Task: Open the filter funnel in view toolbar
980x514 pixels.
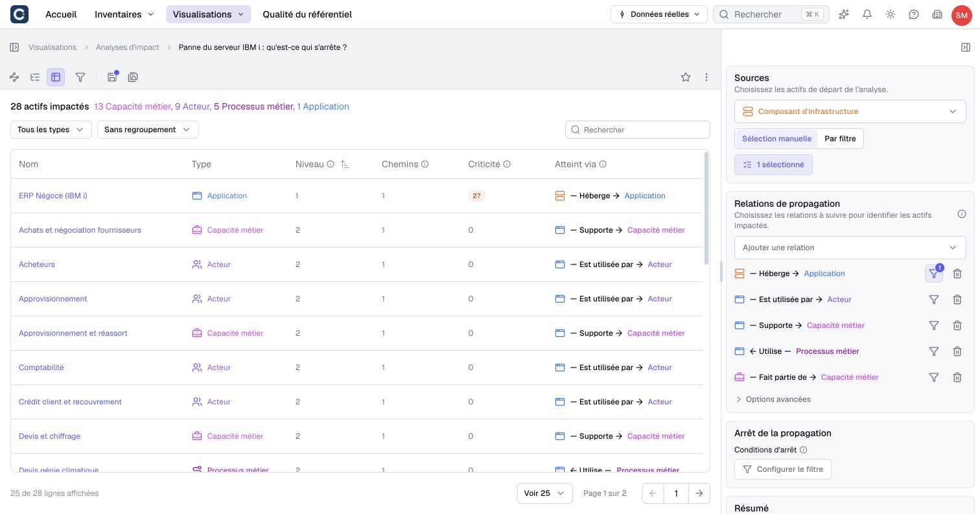Action: tap(80, 77)
